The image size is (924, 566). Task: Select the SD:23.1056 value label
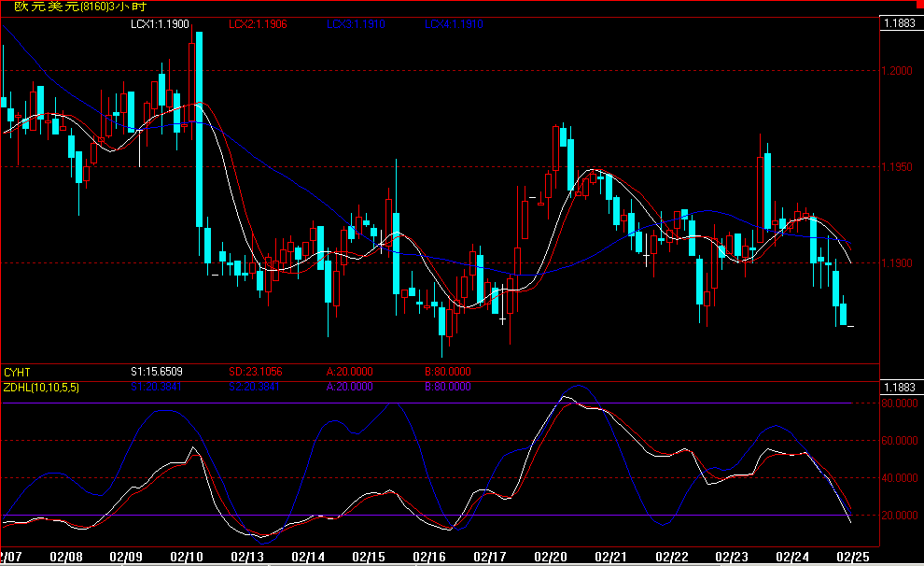pyautogui.click(x=255, y=372)
